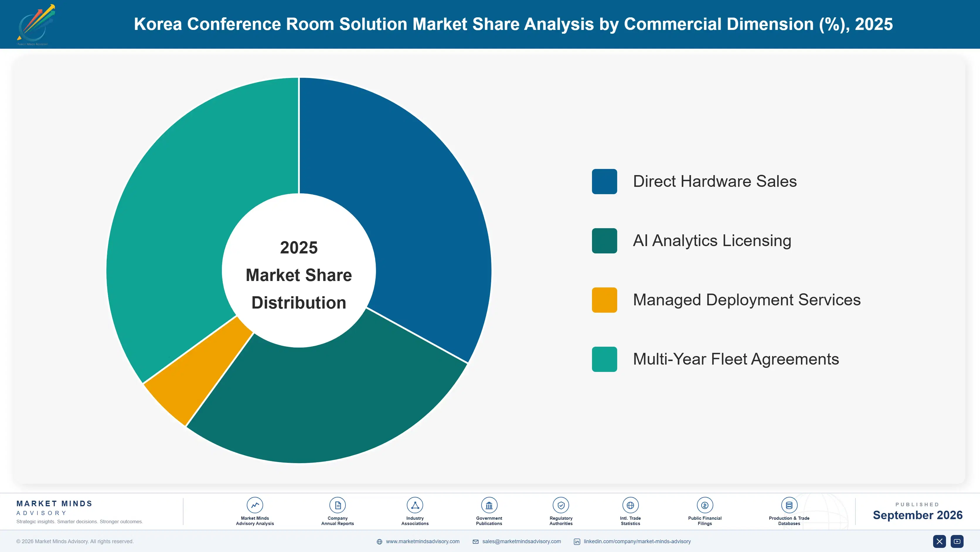Click the Intl. Trade Statistics globe icon
Viewport: 980px width, 552px height.
tap(630, 505)
